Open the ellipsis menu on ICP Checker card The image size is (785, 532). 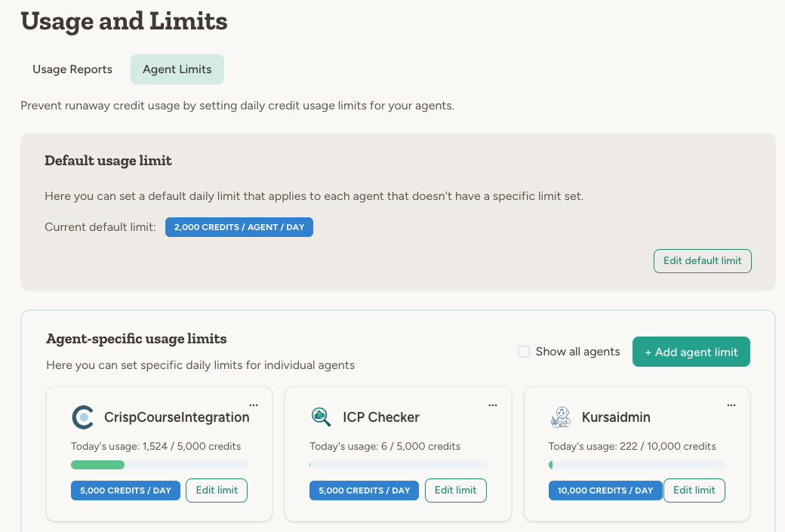(x=493, y=404)
